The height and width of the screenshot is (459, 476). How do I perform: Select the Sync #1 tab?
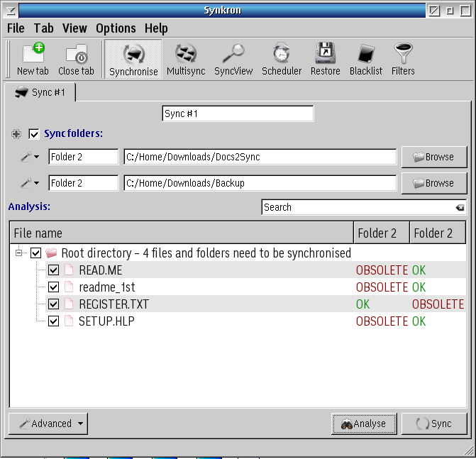click(x=40, y=92)
